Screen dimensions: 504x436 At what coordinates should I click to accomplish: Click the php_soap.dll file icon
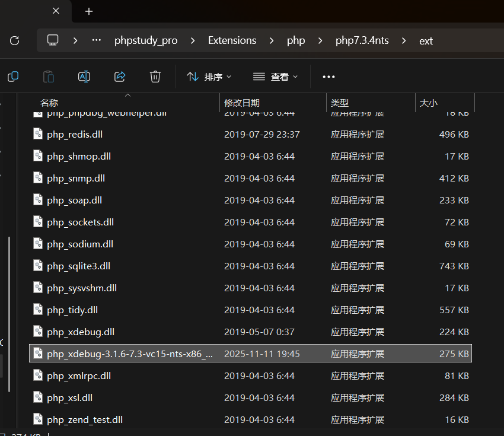(x=38, y=200)
